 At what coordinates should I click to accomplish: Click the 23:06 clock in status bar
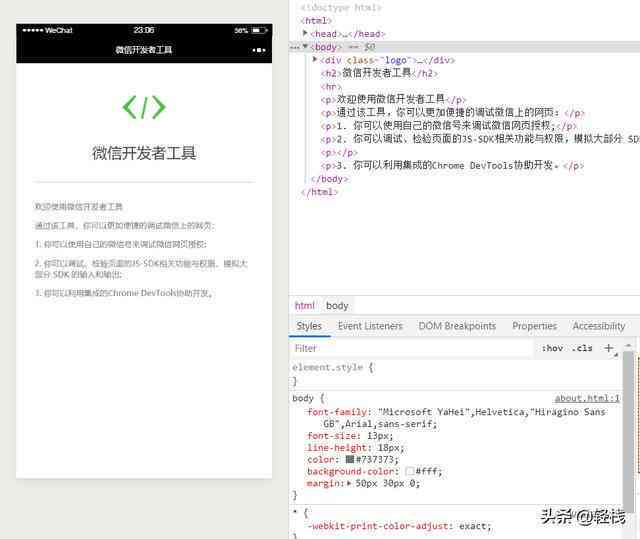[144, 30]
